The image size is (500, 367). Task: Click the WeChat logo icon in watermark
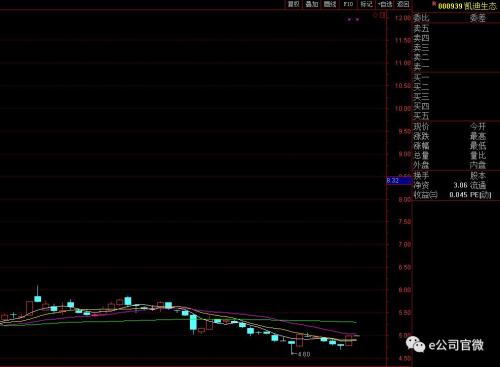click(x=415, y=345)
